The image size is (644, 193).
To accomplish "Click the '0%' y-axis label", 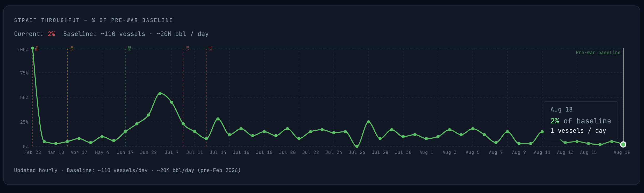I will tap(26, 147).
